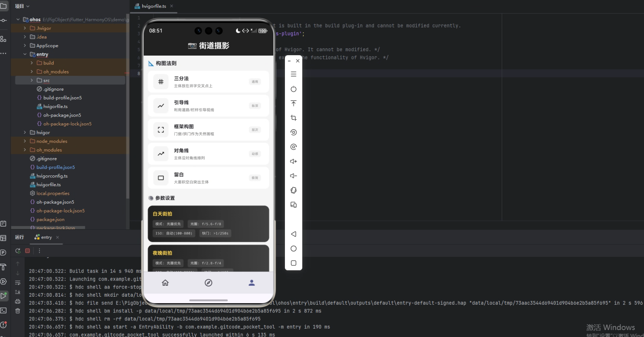The width and height of the screenshot is (644, 337).
Task: Minimize the emulator toolbar with dash button
Action: (x=289, y=61)
